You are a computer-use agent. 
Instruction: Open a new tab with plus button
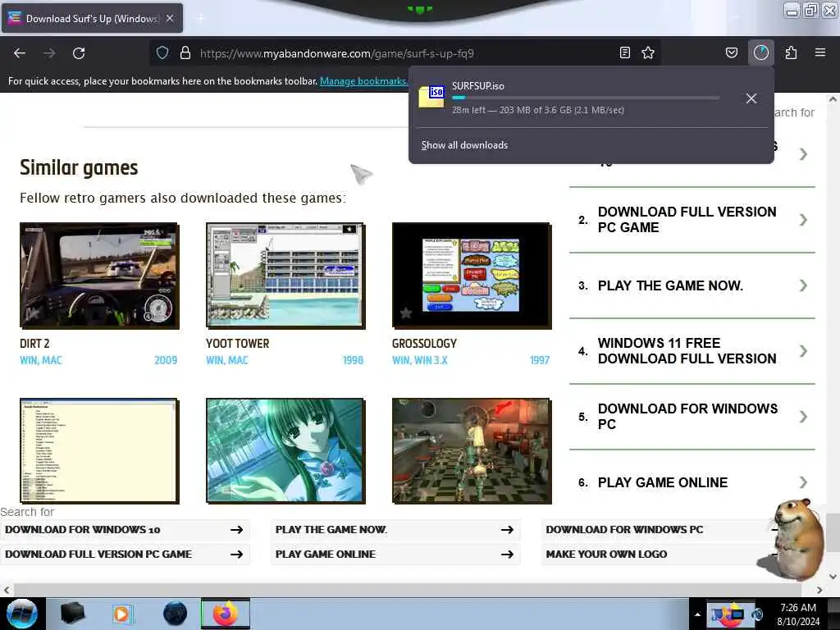[201, 19]
